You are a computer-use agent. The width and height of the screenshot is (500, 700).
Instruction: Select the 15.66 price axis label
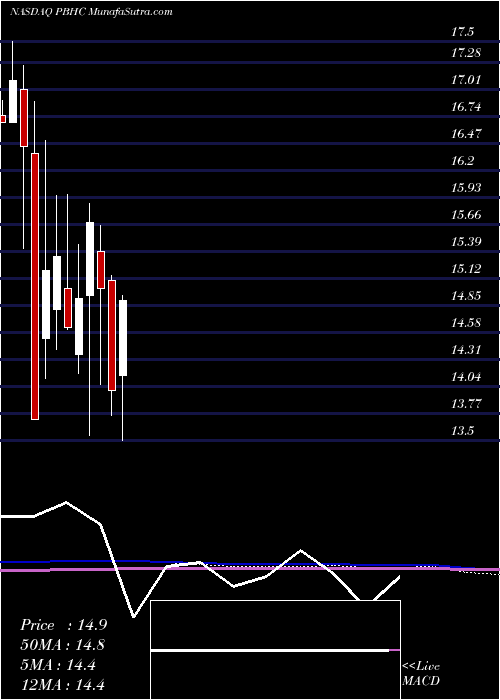click(x=466, y=215)
